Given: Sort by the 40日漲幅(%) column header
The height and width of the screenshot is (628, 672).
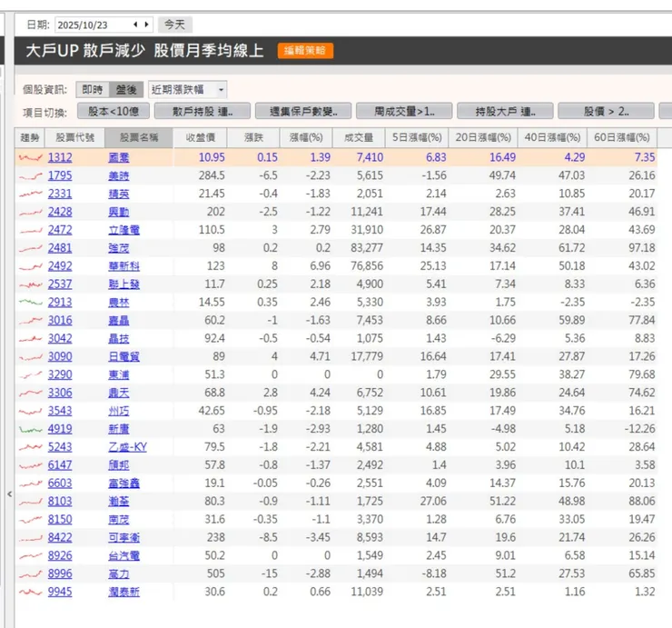Looking at the screenshot, I should tap(552, 138).
